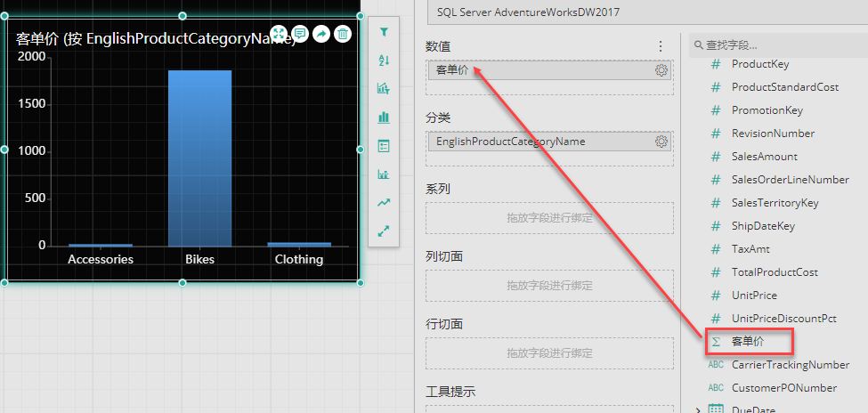Viewport: 868px width, 413px height.
Task: Select the SalesTerritoryKey field
Action: (775, 203)
